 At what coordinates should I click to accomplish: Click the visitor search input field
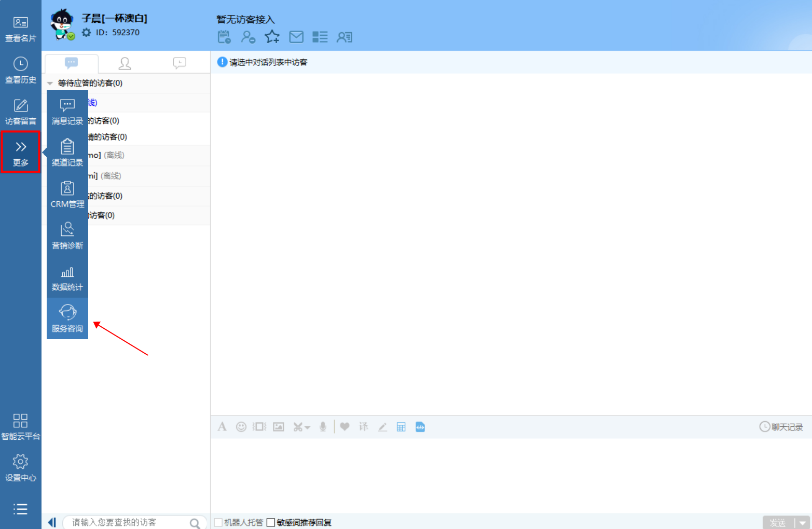pos(127,522)
